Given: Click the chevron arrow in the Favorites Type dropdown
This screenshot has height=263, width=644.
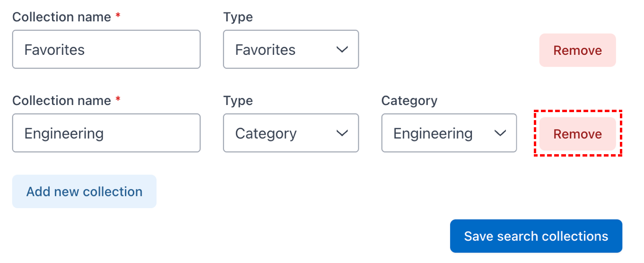Looking at the screenshot, I should [342, 50].
